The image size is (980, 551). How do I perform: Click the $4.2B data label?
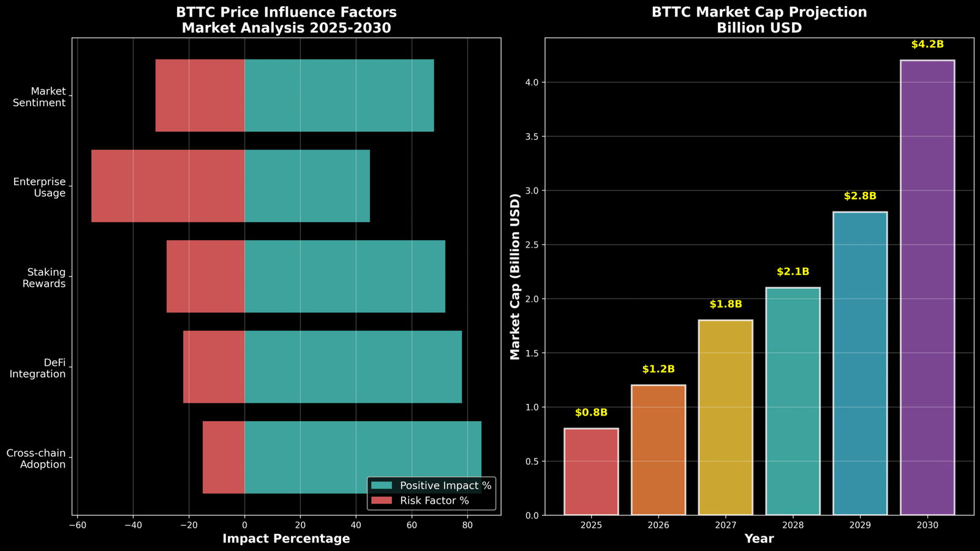[927, 45]
